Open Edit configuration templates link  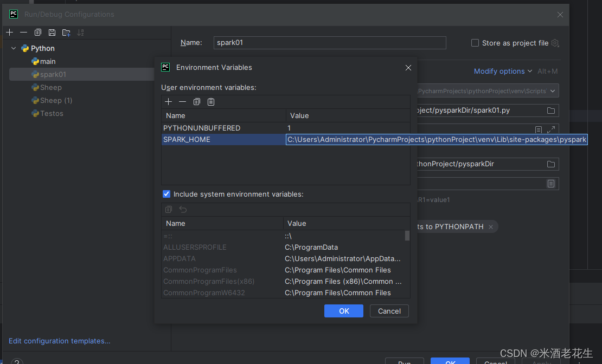[60, 341]
